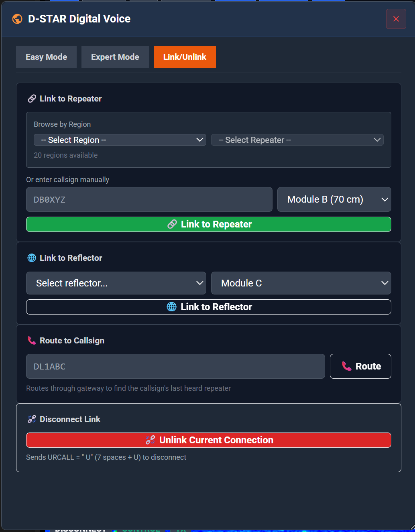
Task: Click the Route button
Action: (360, 366)
